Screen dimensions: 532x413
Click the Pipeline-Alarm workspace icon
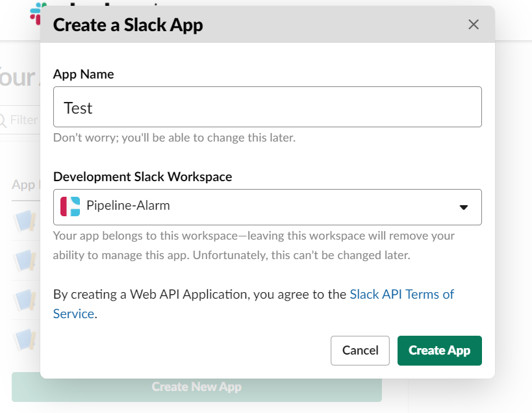coord(70,206)
